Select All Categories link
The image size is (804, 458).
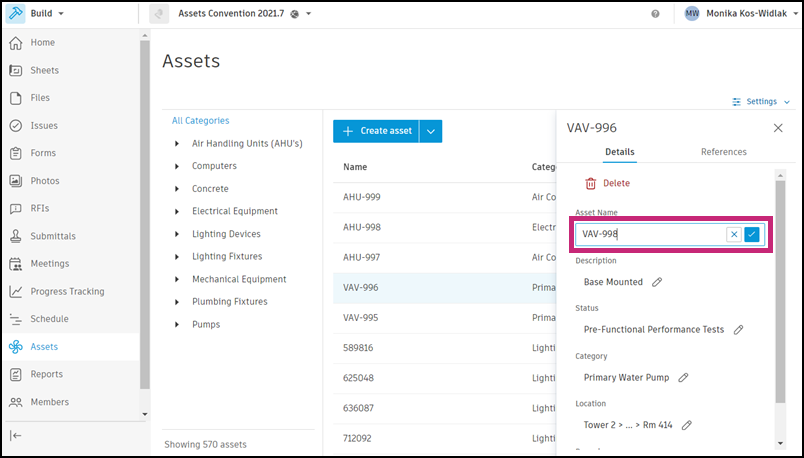201,121
